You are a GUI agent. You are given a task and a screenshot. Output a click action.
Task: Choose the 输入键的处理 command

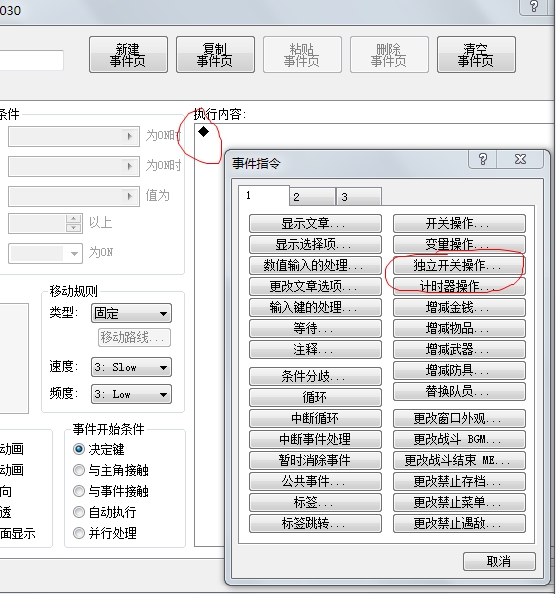pyautogui.click(x=315, y=307)
